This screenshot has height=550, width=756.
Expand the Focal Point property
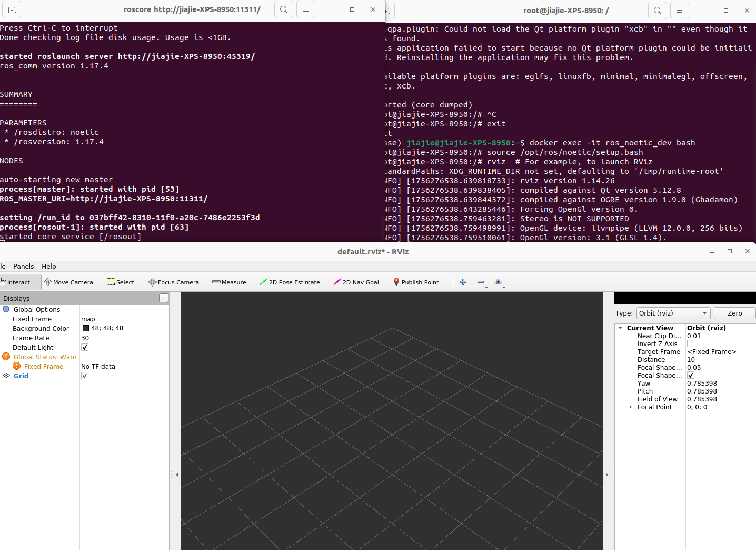click(631, 407)
